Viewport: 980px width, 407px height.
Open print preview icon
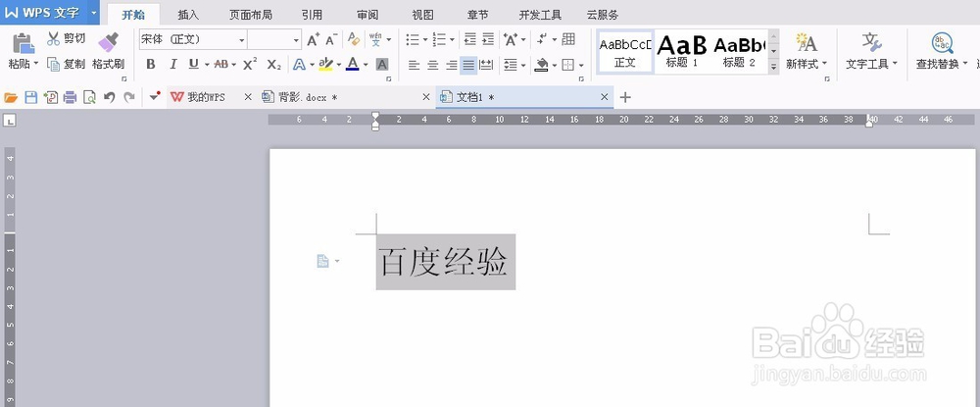(x=89, y=97)
